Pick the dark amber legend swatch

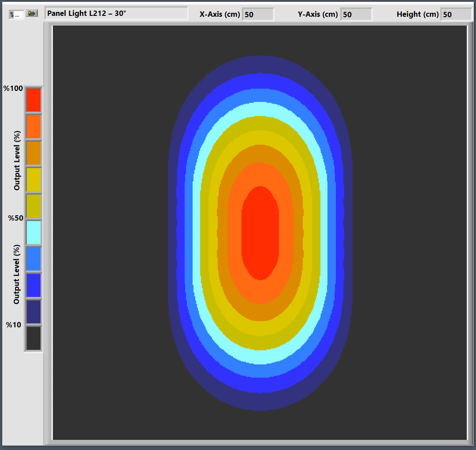(x=33, y=153)
